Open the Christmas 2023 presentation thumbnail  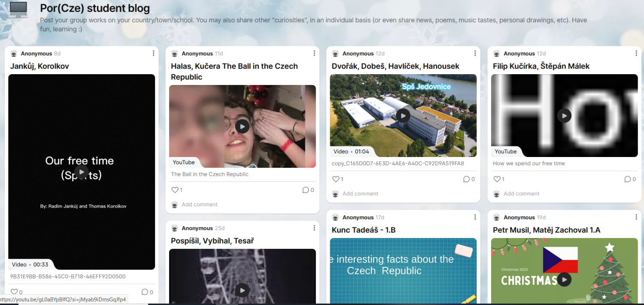pos(564,271)
